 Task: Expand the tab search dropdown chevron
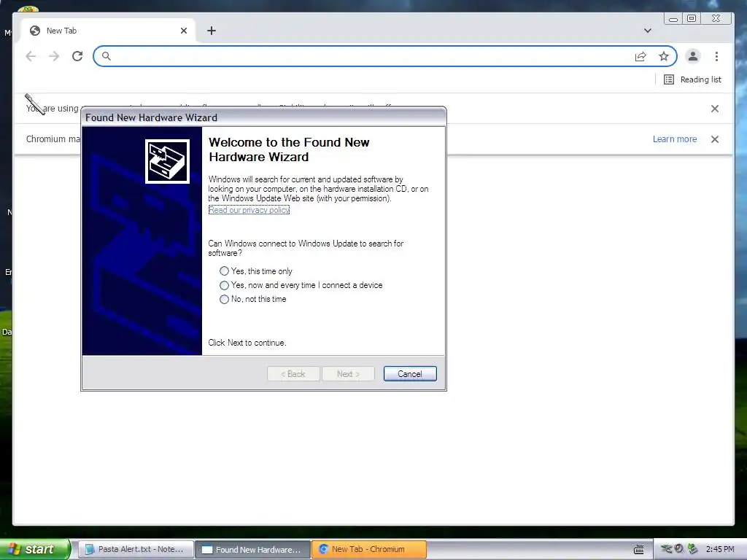pos(648,31)
